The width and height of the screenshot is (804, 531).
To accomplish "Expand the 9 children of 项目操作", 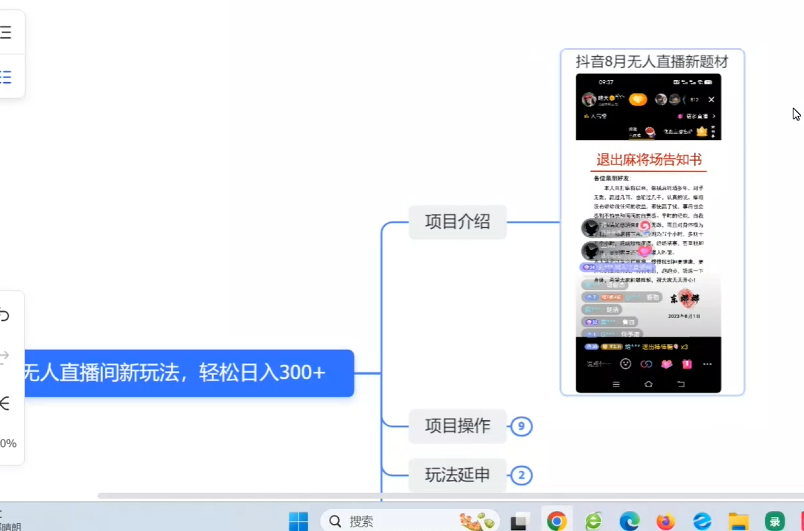I will click(x=520, y=427).
